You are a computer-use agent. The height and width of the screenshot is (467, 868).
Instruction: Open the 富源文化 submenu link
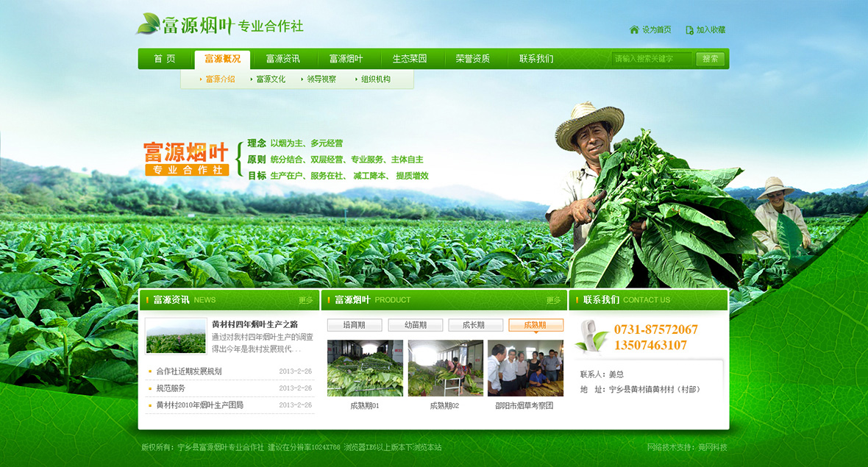point(271,79)
